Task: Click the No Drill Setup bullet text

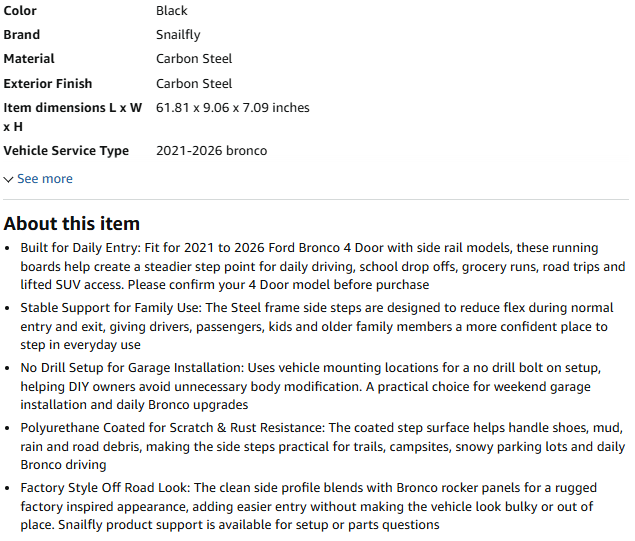Action: pos(311,386)
